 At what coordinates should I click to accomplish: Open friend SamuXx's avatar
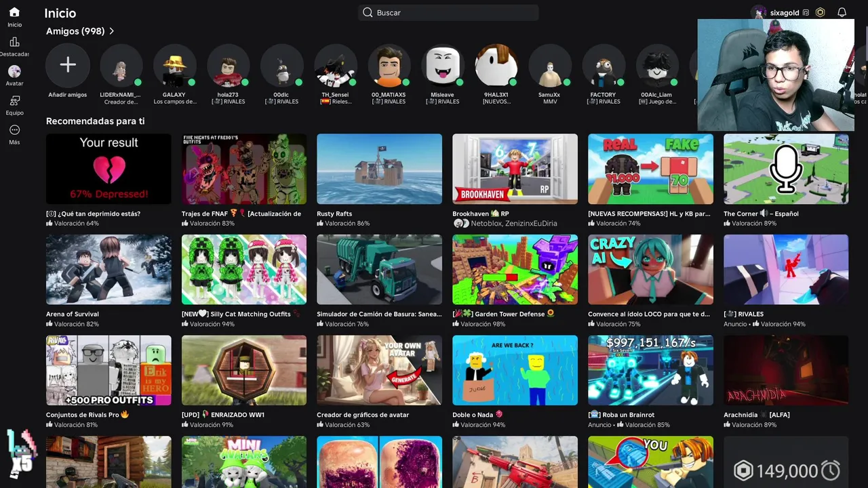tap(549, 66)
